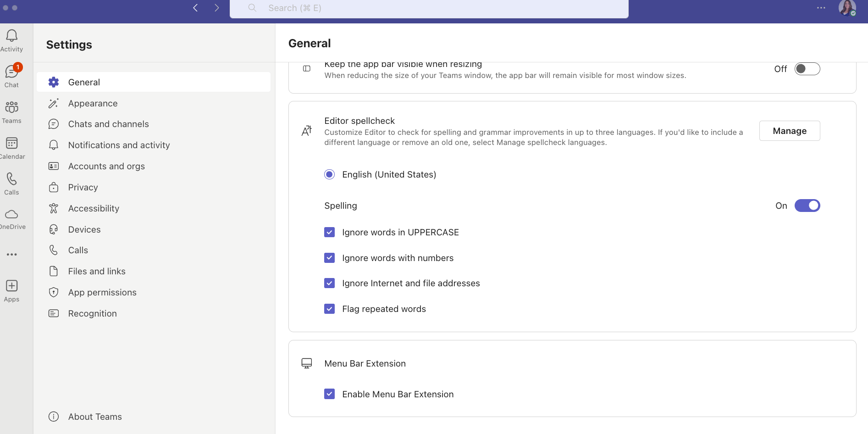Screen dimensions: 868x434
Task: Select English (United States) radio button
Action: click(329, 174)
